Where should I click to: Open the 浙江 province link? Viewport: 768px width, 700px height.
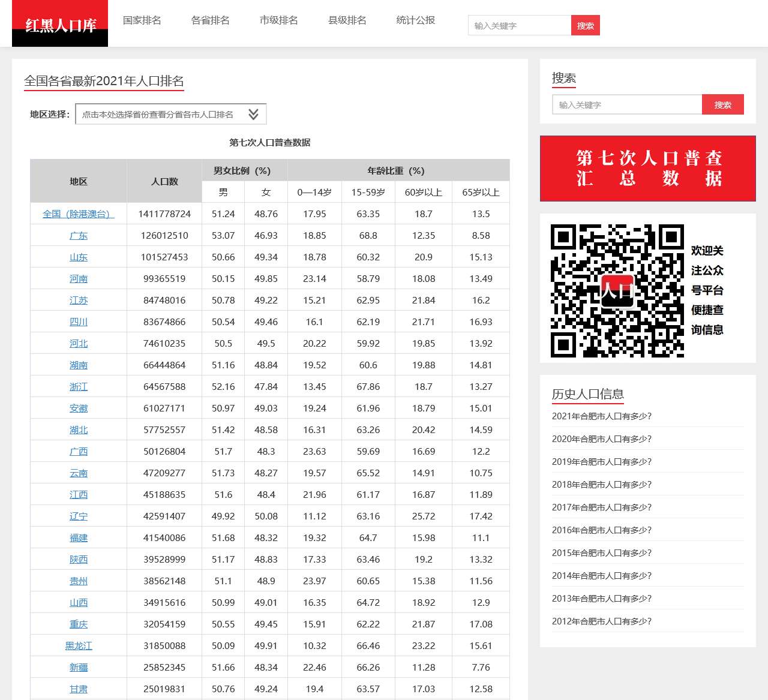pos(79,387)
